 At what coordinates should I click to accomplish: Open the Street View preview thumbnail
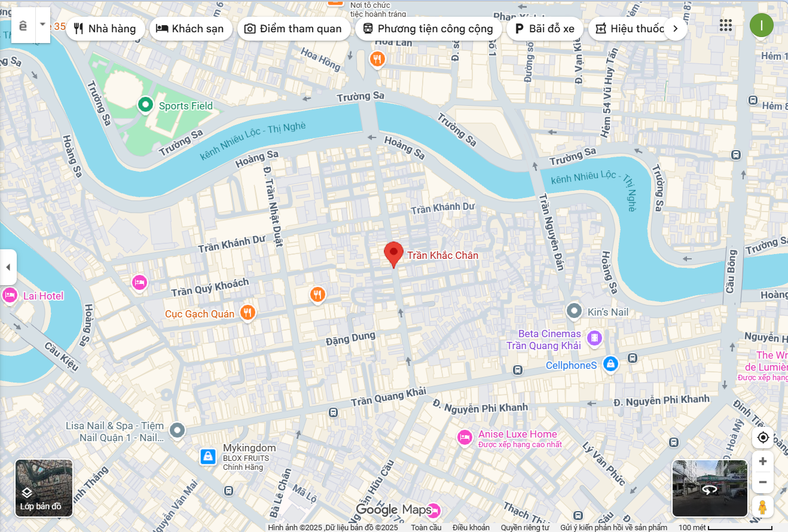point(710,488)
